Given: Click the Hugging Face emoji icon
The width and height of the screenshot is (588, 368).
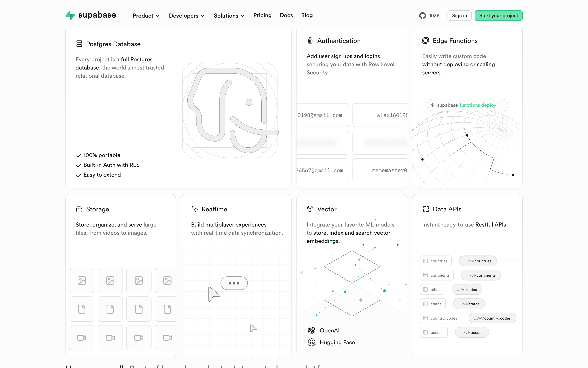Looking at the screenshot, I should pos(312,342).
